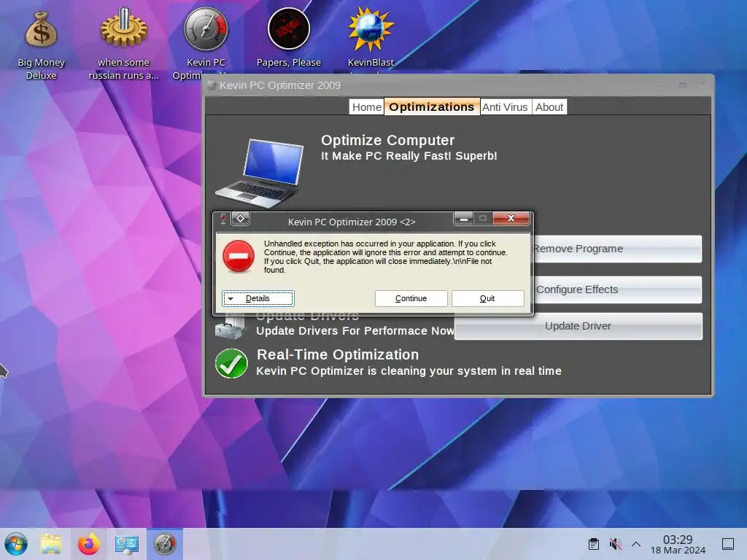Minimize the Kevin PC Optimizer 2009 <2> dialog
Image resolution: width=747 pixels, height=560 pixels.
pos(463,219)
